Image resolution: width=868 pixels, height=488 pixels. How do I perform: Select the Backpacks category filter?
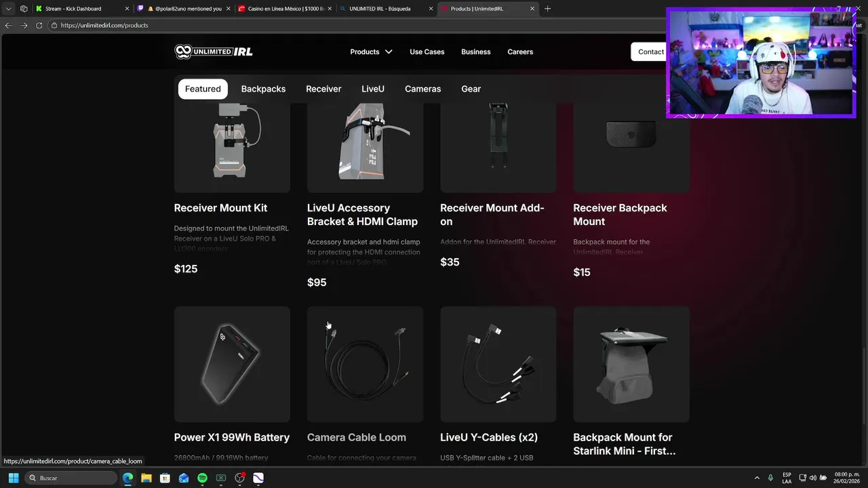pyautogui.click(x=263, y=89)
